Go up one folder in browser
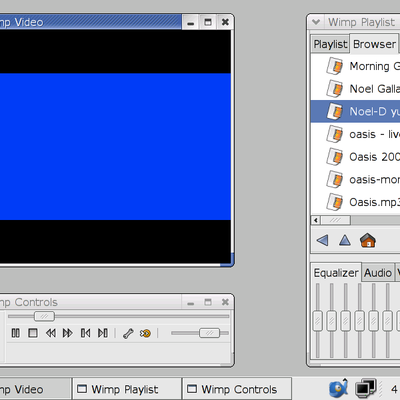The height and width of the screenshot is (400, 400). [345, 240]
